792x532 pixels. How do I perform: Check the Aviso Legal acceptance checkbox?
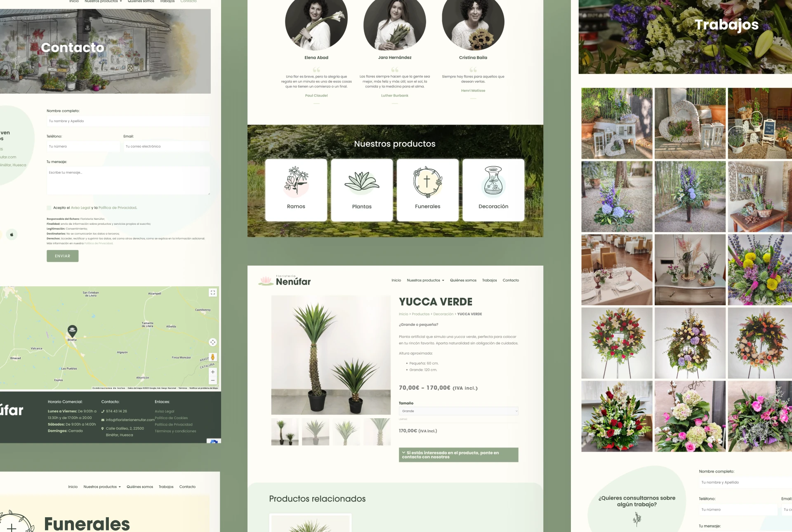coord(49,208)
